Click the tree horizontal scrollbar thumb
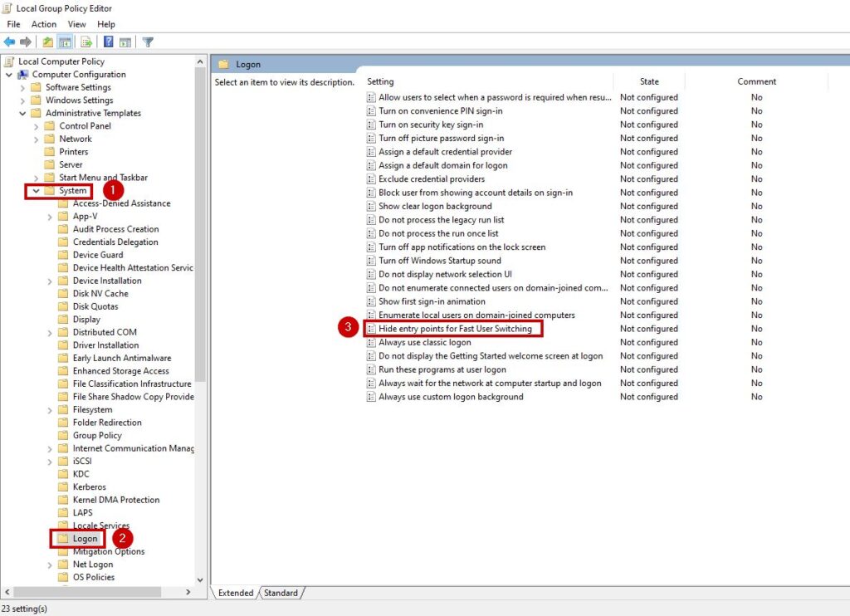 tap(86, 592)
